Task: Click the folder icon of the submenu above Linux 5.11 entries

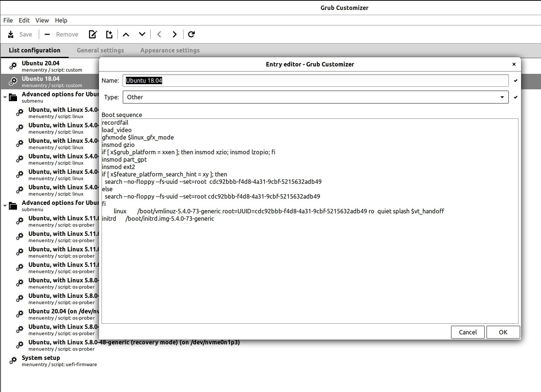Action: click(13, 206)
